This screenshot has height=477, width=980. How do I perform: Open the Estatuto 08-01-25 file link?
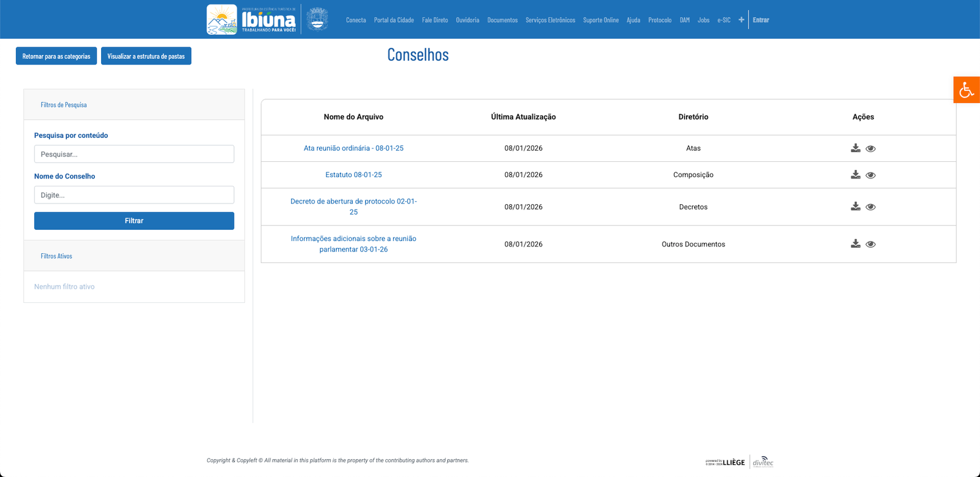tap(353, 175)
